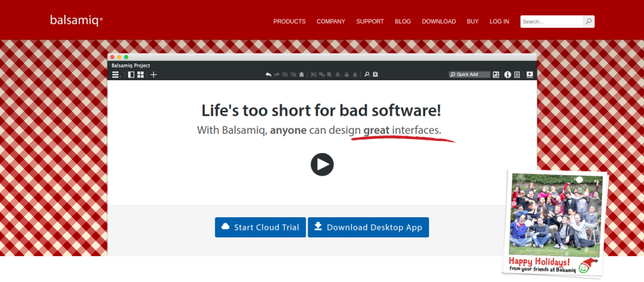Click the Group selection icon
The height and width of the screenshot is (282, 644).
coord(314,74)
